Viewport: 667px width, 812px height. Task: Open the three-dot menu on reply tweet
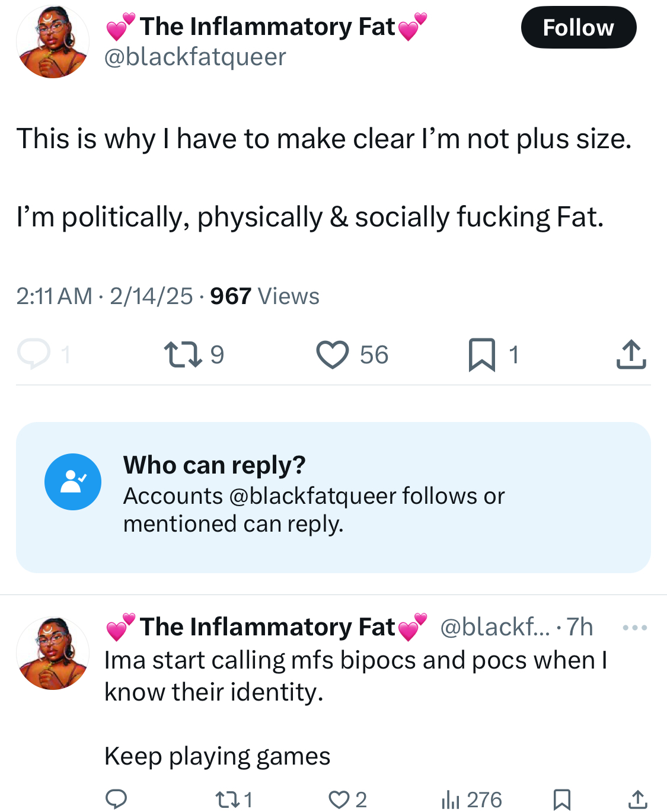click(x=635, y=627)
